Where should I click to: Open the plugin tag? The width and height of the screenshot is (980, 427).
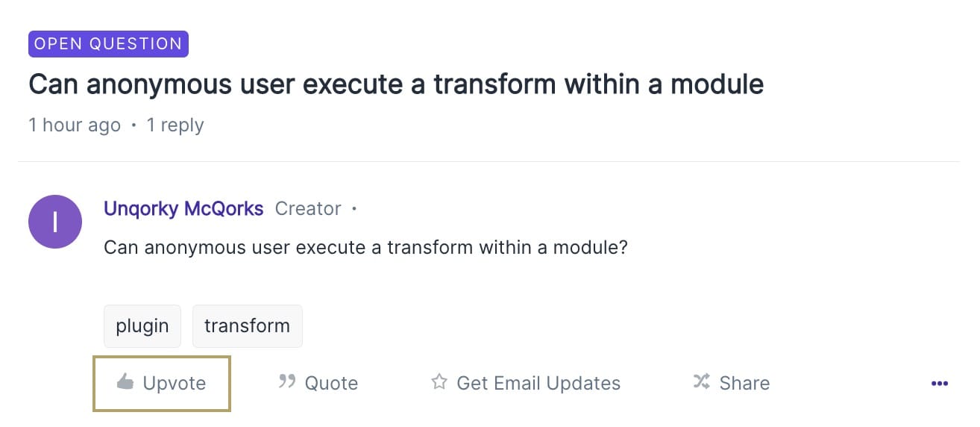click(142, 326)
